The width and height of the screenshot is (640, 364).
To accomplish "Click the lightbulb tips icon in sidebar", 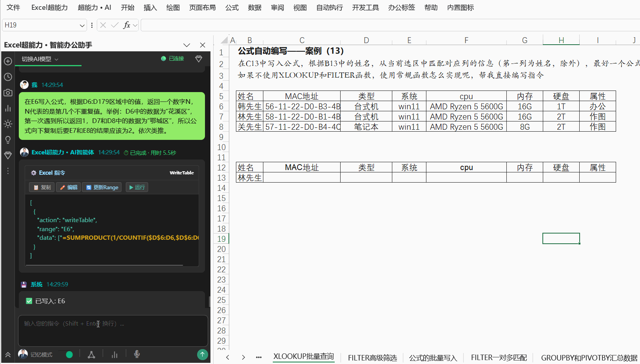I will 8,139.
